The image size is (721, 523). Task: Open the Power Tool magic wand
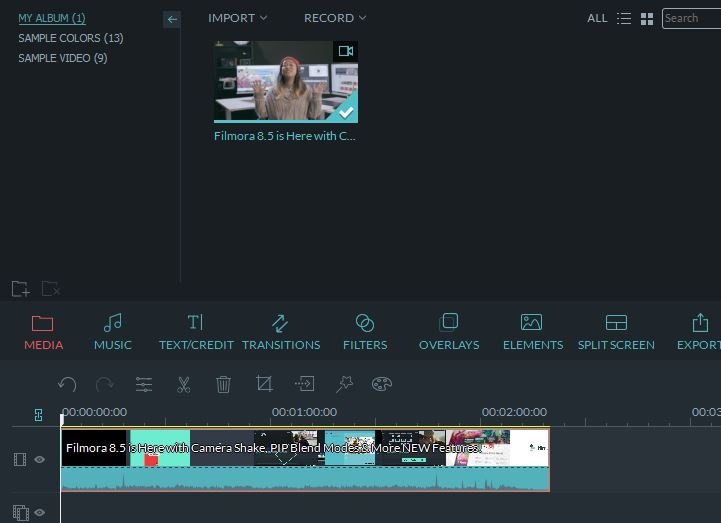coord(344,384)
